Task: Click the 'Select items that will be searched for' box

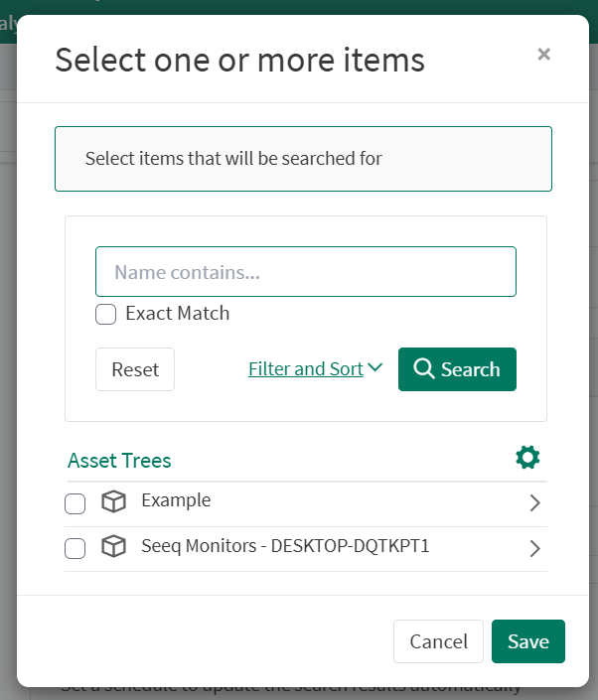Action: pyautogui.click(x=303, y=159)
